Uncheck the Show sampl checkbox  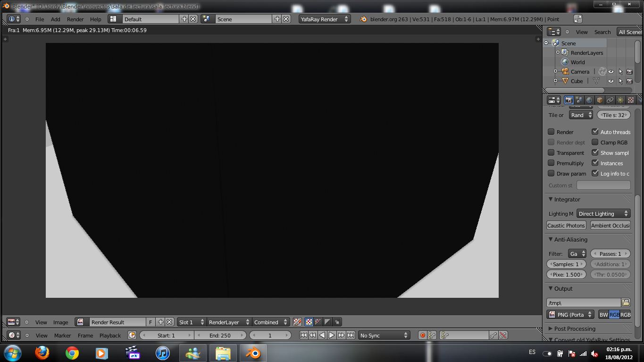595,152
